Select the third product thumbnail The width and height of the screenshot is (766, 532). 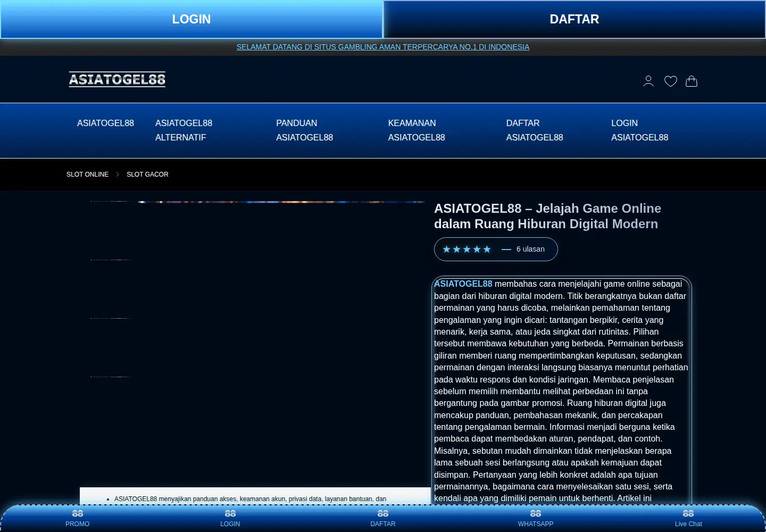111,319
